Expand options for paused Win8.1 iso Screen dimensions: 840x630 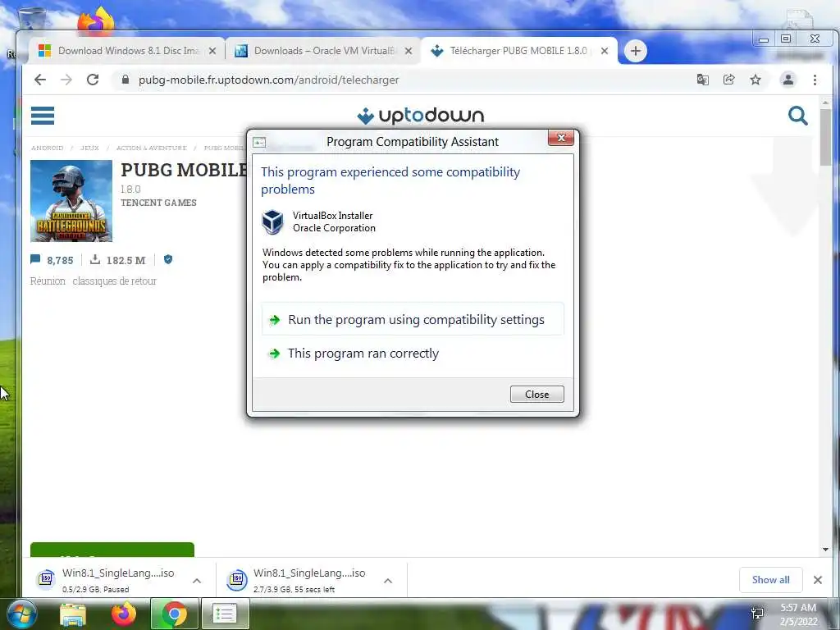(x=197, y=581)
